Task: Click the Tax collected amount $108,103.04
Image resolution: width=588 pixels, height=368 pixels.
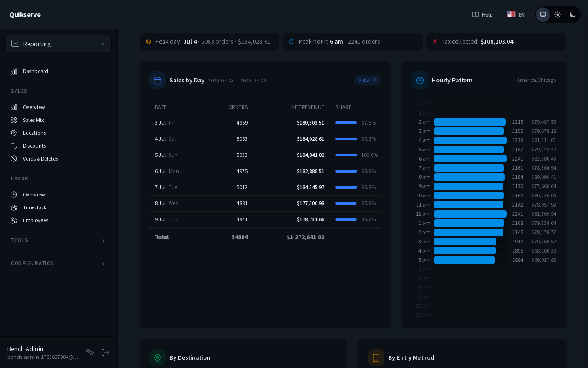Action: click(497, 41)
